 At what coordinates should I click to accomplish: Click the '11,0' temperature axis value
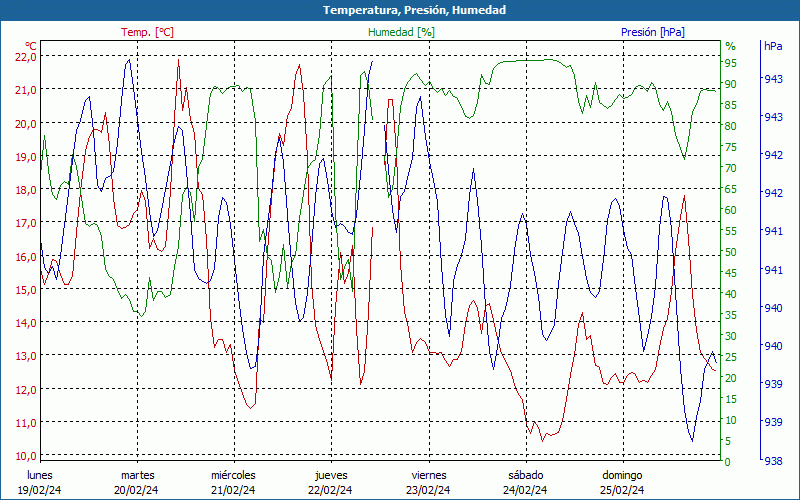(x=26, y=423)
